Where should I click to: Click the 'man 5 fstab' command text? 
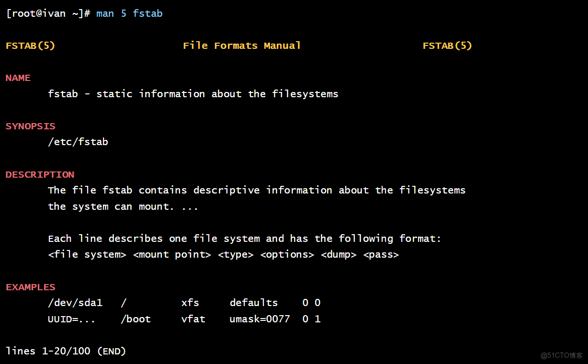(x=129, y=13)
